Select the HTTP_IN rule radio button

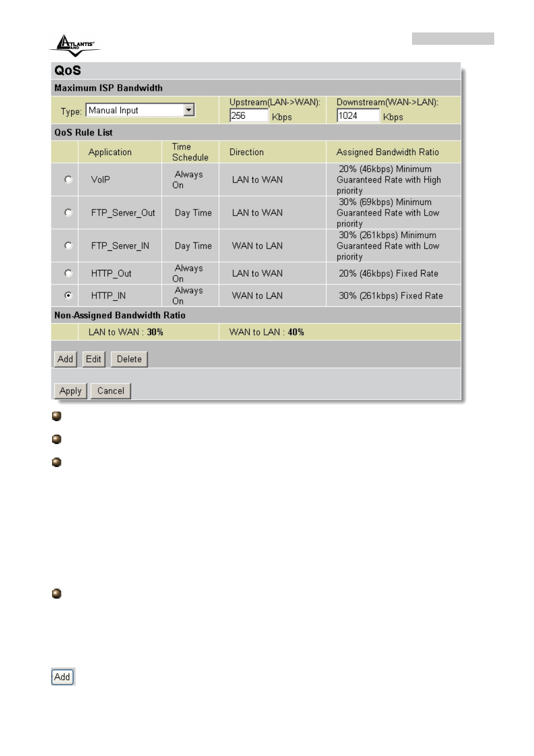click(68, 295)
